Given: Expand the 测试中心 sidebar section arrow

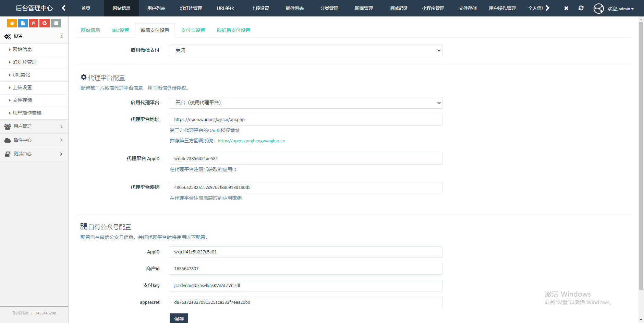Looking at the screenshot, I should click(61, 154).
